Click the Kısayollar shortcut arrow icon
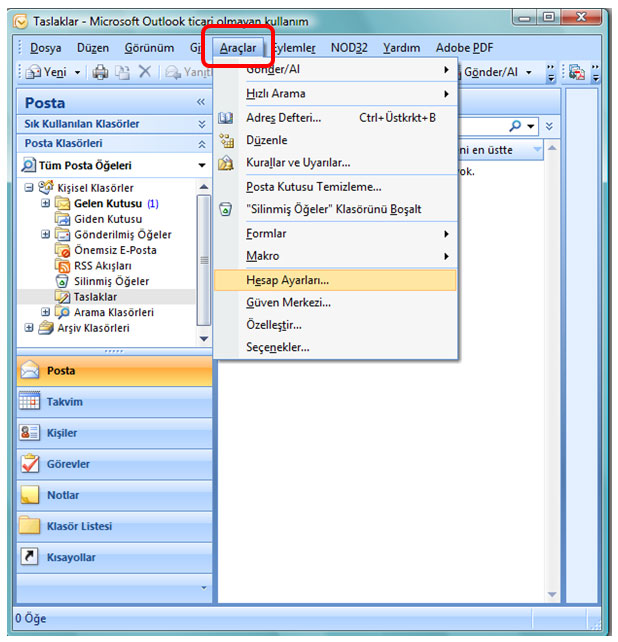Viewport: 618px width, 642px height. [x=29, y=556]
